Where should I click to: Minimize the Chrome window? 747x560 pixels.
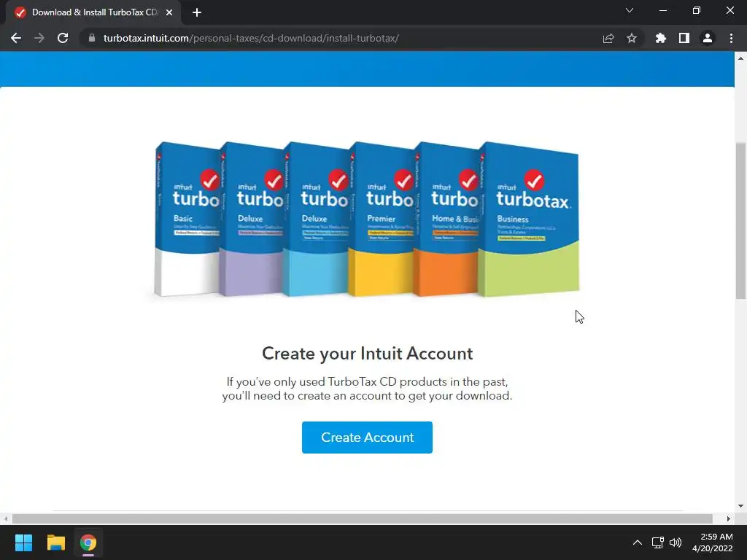[x=662, y=10]
